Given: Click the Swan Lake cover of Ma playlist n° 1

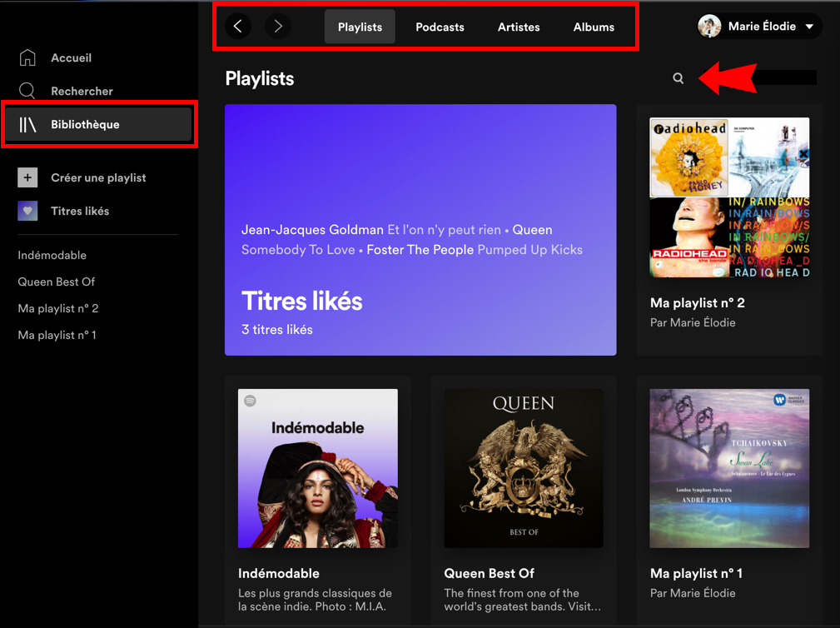Looking at the screenshot, I should click(729, 468).
